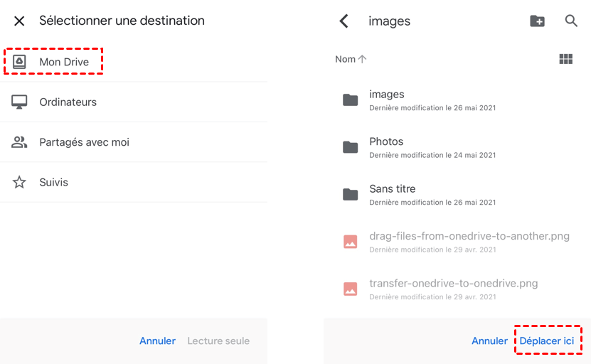Click Annuler beside Lecture seule
591x364 pixels.
157,341
